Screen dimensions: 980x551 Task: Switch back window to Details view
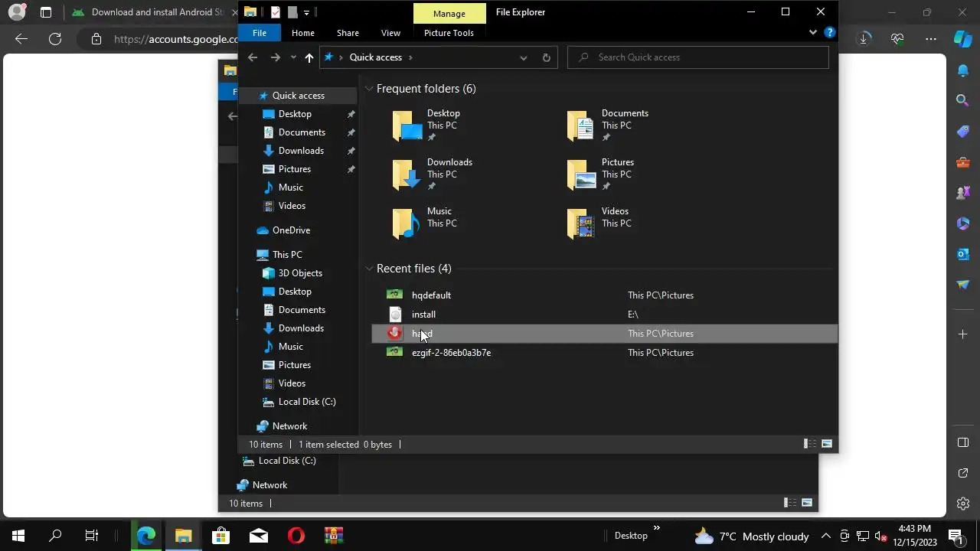coord(789,503)
